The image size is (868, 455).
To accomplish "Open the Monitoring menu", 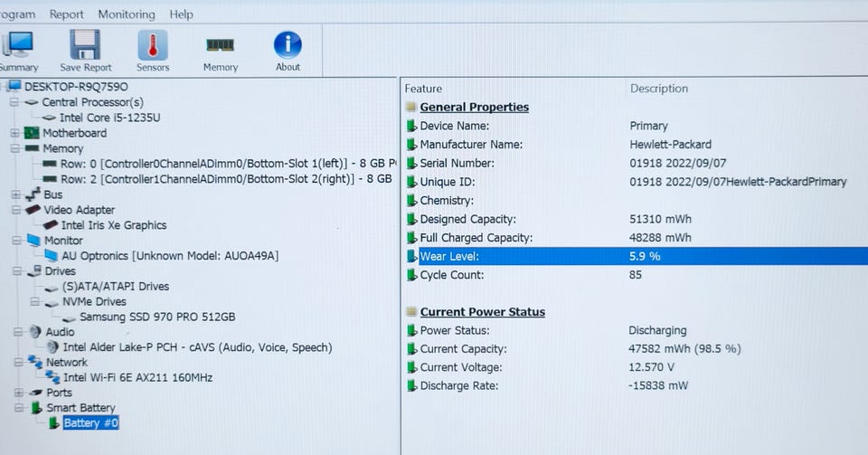I will pyautogui.click(x=127, y=14).
